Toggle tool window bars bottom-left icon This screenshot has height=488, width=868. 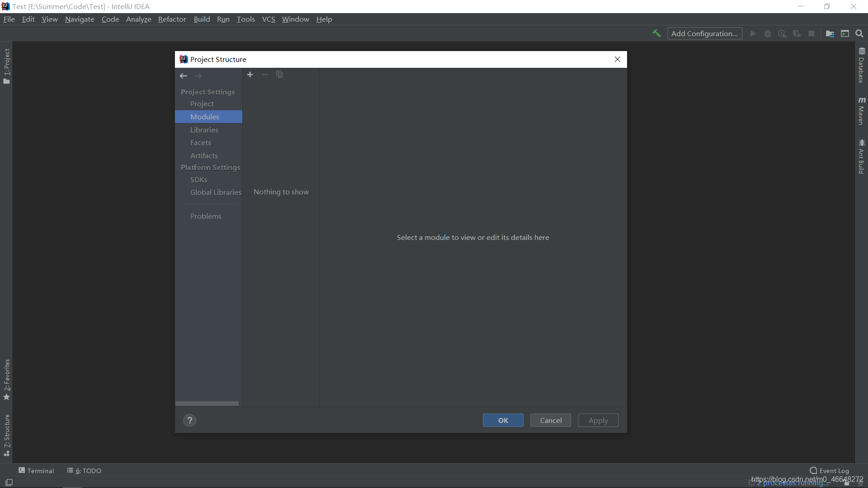click(x=9, y=483)
